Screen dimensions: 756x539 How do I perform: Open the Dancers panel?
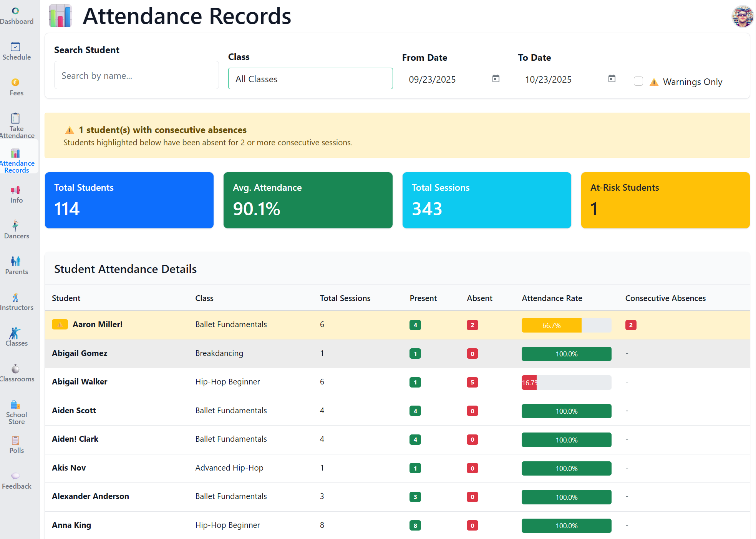(16, 230)
